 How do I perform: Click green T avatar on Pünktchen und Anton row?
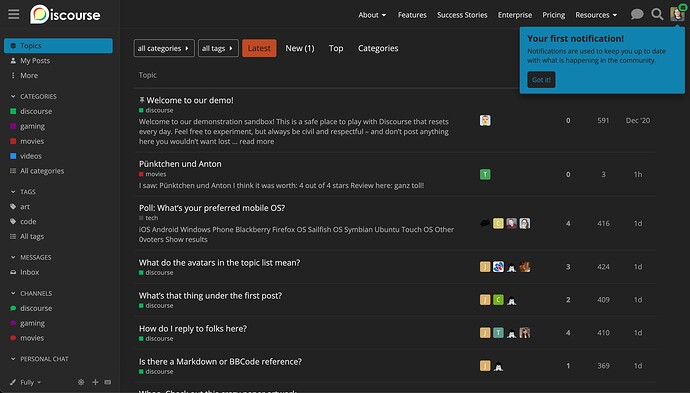485,174
